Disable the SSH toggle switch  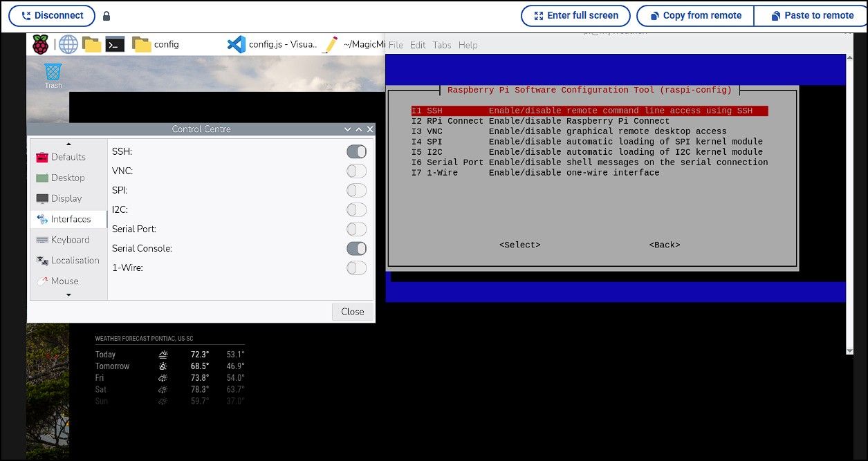pyautogui.click(x=356, y=151)
